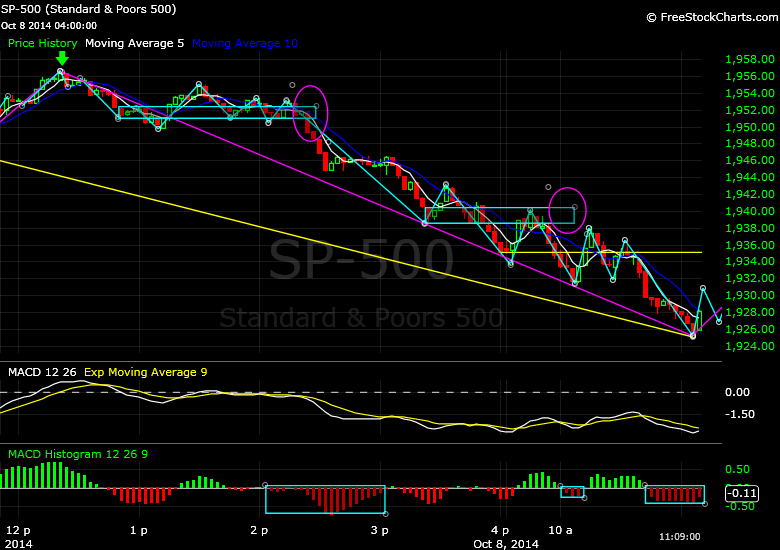
Task: Click the 1,950.00 price axis label
Action: point(749,128)
